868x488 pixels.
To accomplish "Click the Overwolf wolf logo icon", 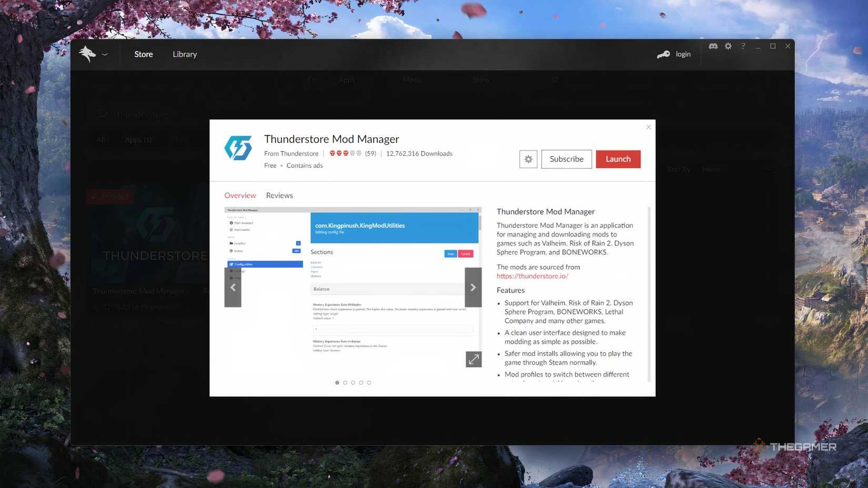I will pyautogui.click(x=87, y=54).
